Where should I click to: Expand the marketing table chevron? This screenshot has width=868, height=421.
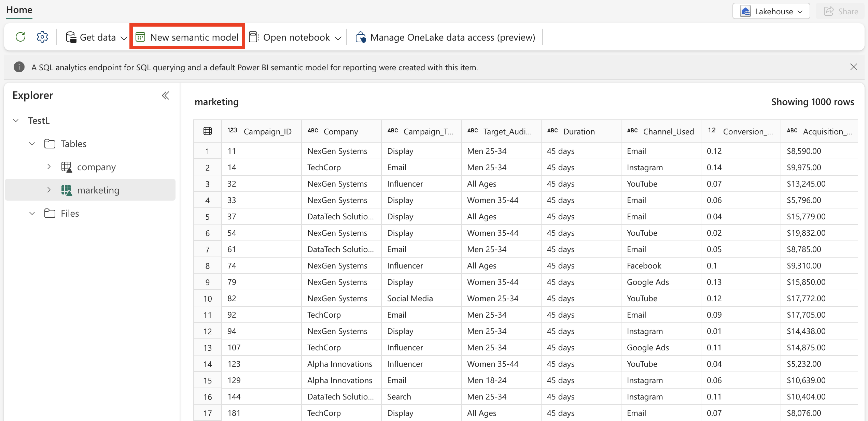(49, 190)
